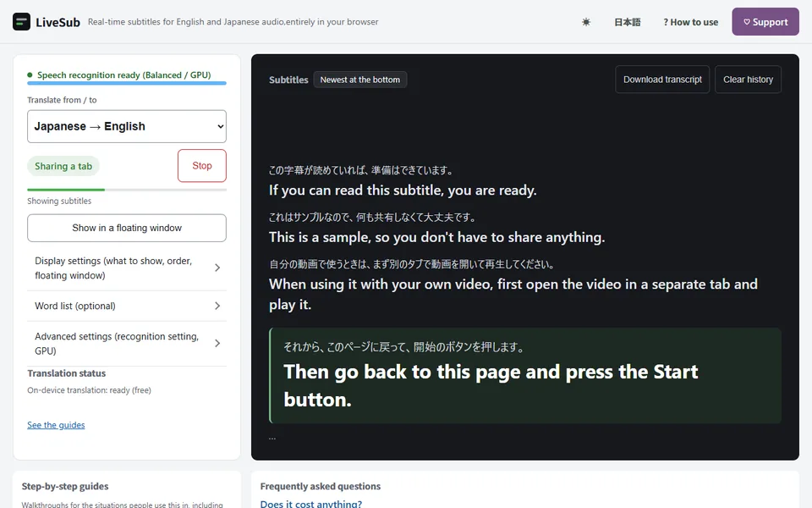Image resolution: width=812 pixels, height=508 pixels.
Task: Click subtitle 'This is a sample' line
Action: point(436,237)
